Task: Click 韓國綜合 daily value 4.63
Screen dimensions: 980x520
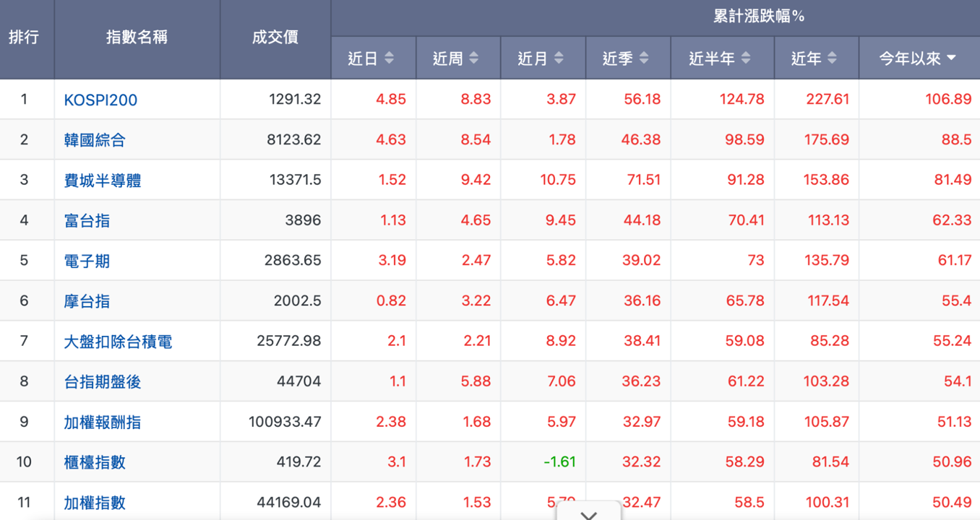Action: (391, 140)
